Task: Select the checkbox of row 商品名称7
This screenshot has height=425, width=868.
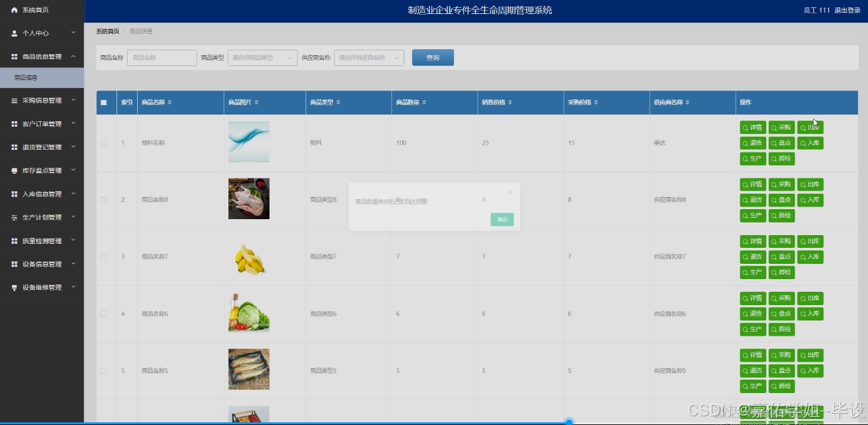Action: 103,257
